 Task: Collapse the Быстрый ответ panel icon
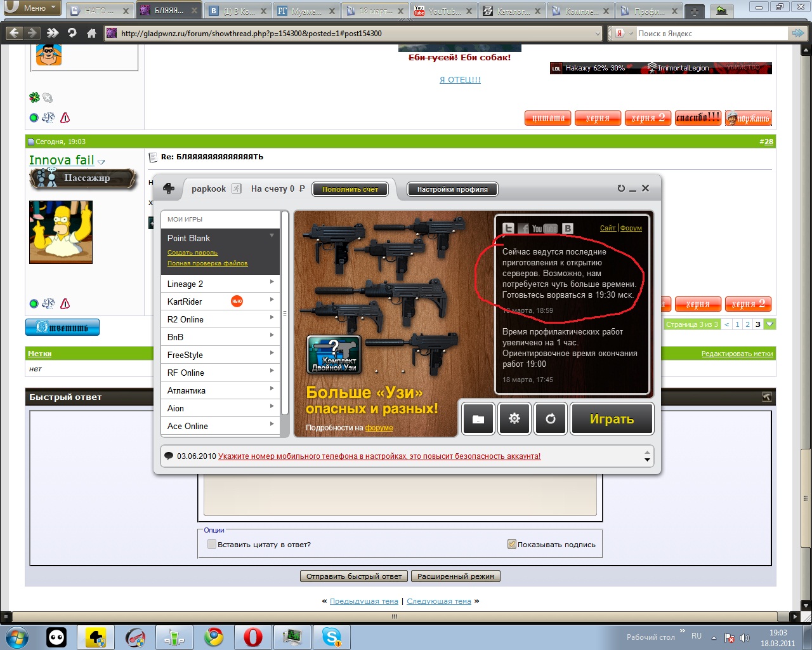[766, 397]
